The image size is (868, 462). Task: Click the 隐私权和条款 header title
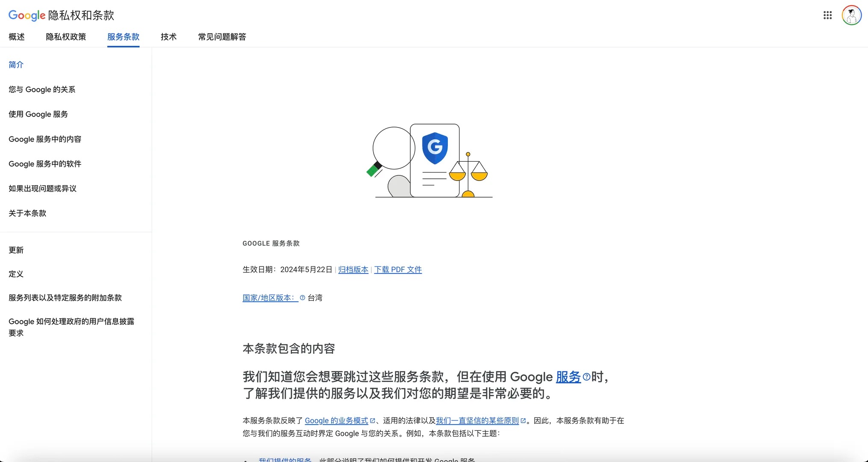[81, 15]
